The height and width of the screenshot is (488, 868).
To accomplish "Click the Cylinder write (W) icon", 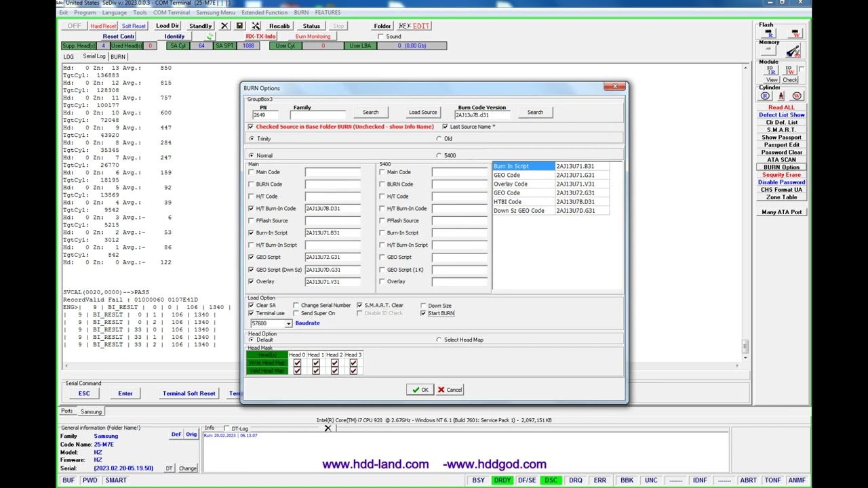I will (x=797, y=96).
